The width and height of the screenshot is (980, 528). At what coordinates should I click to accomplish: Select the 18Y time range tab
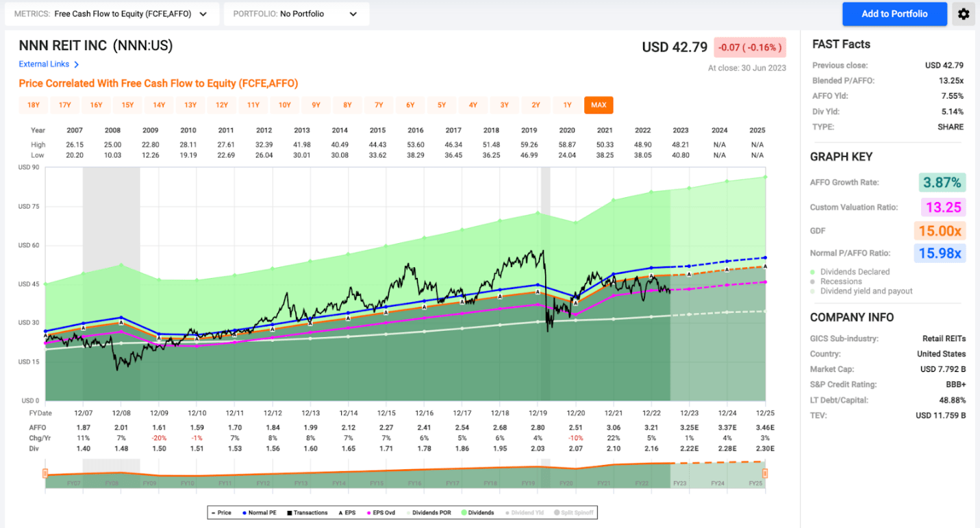(34, 105)
